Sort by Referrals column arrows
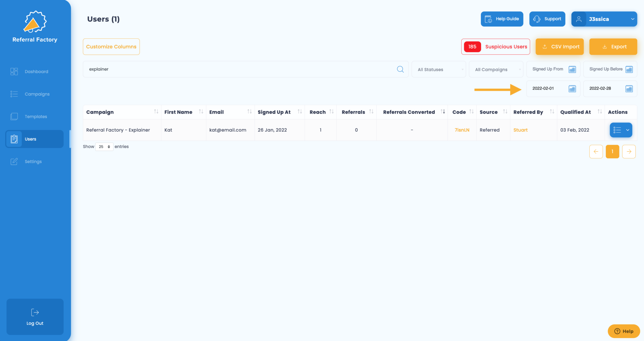 coord(371,111)
